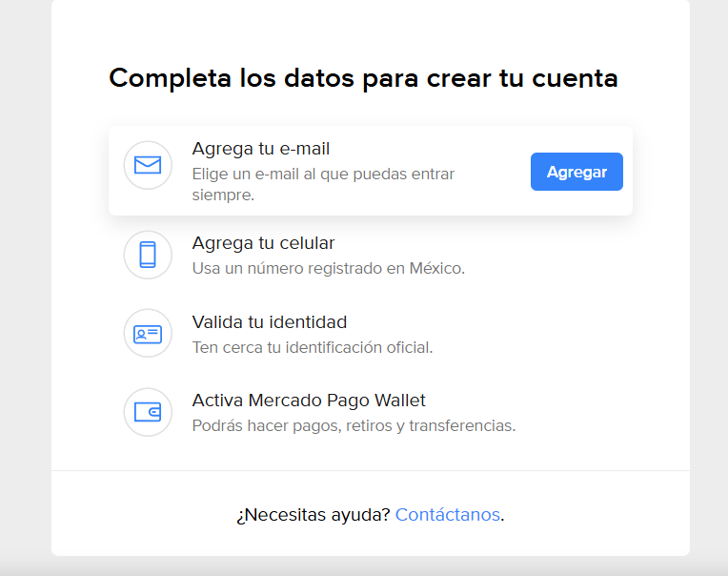Click the word 'siempre.' under e-mail description
The image size is (728, 576).
coord(223,195)
